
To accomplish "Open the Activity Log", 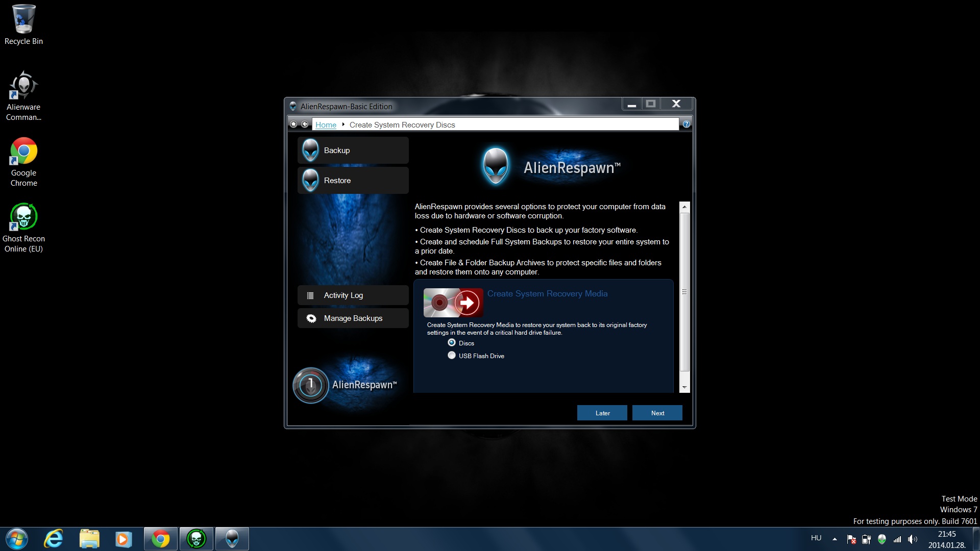I will (353, 295).
